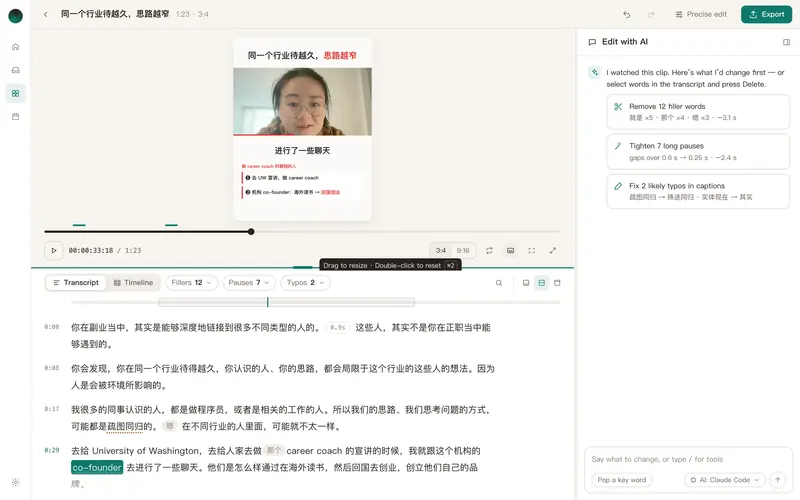Click the video preview thumbnail
The width and height of the screenshot is (800, 500).
pos(303,102)
